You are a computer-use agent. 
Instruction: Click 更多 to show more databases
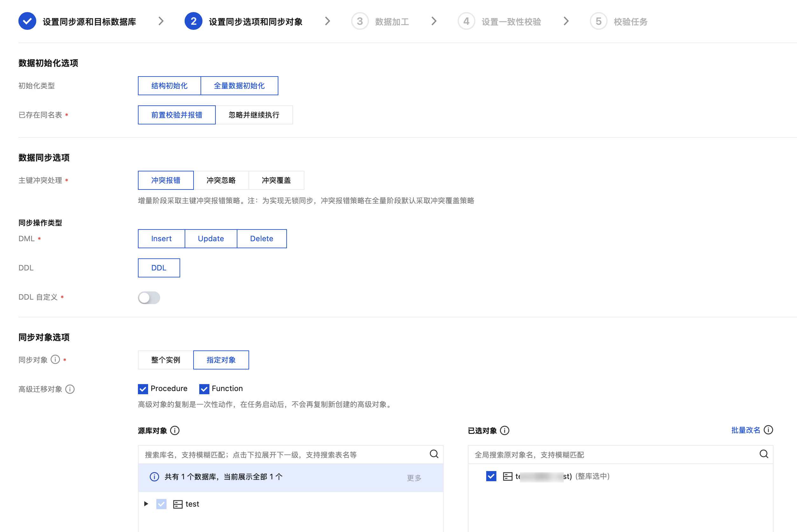click(414, 478)
